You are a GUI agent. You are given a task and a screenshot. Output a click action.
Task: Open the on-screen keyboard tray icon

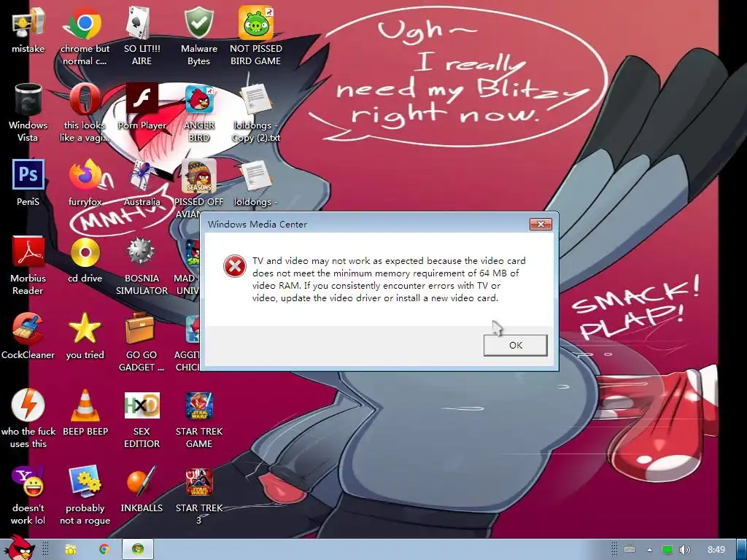630,550
